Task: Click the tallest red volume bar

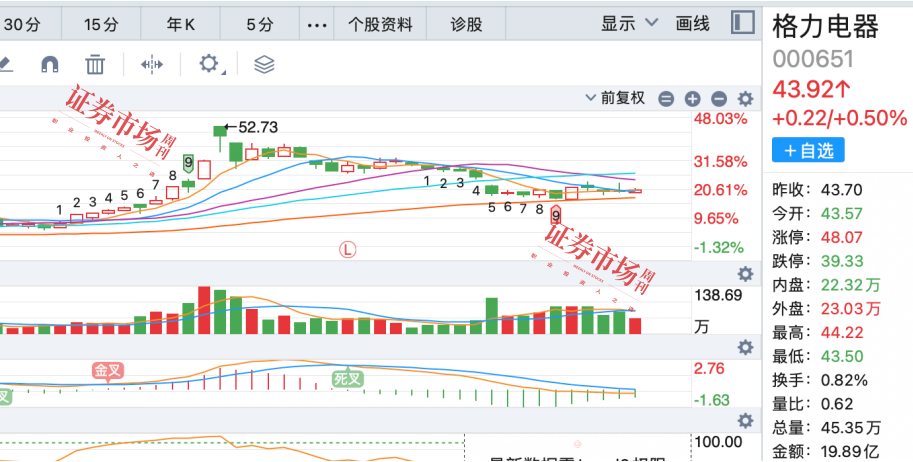Action: point(204,310)
